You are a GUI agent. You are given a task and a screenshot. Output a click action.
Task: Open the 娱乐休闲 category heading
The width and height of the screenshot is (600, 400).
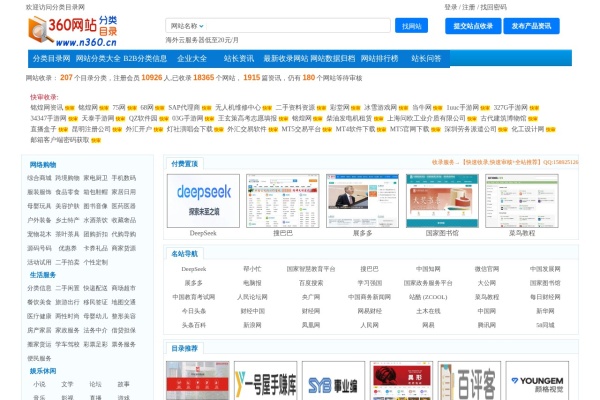click(x=43, y=371)
